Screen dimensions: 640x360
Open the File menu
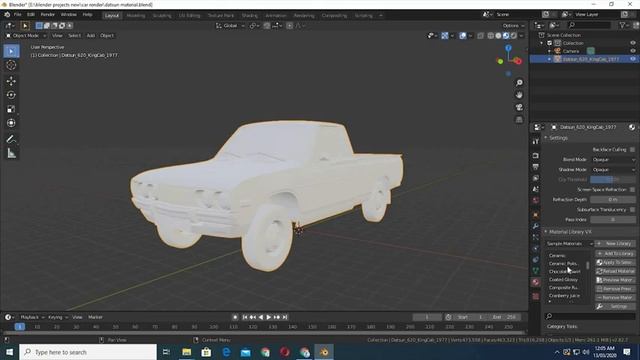coord(18,14)
